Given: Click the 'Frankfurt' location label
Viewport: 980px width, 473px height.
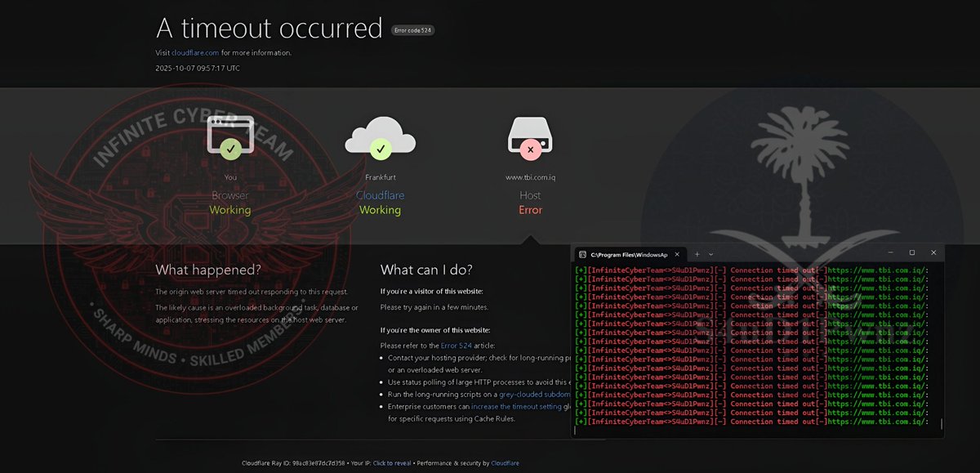Looking at the screenshot, I should [380, 177].
